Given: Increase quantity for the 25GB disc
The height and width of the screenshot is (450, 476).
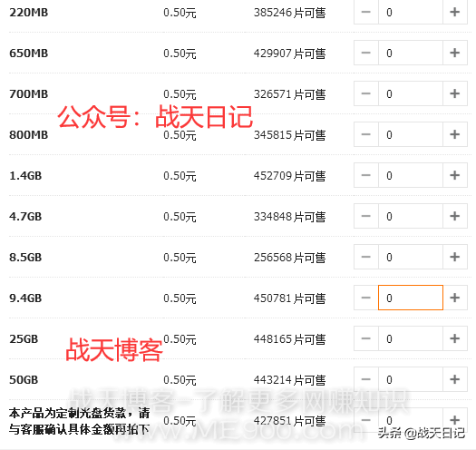Looking at the screenshot, I should tap(455, 338).
